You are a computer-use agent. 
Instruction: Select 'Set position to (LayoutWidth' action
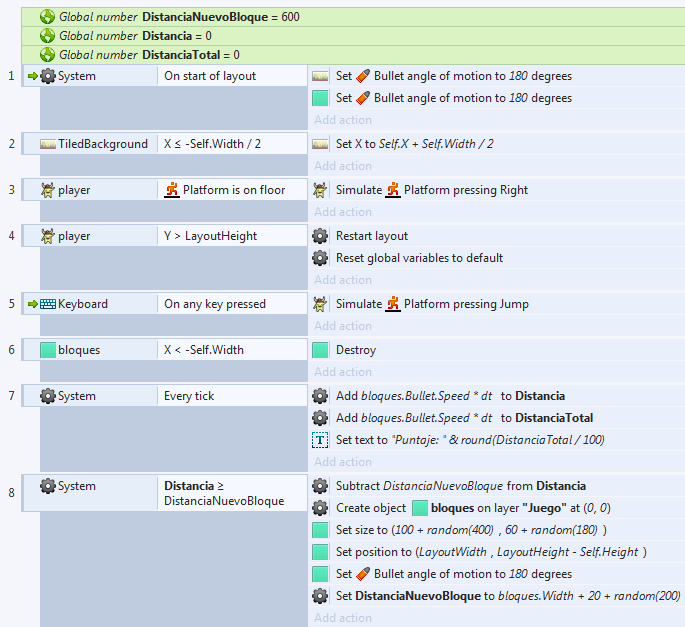(x=491, y=552)
